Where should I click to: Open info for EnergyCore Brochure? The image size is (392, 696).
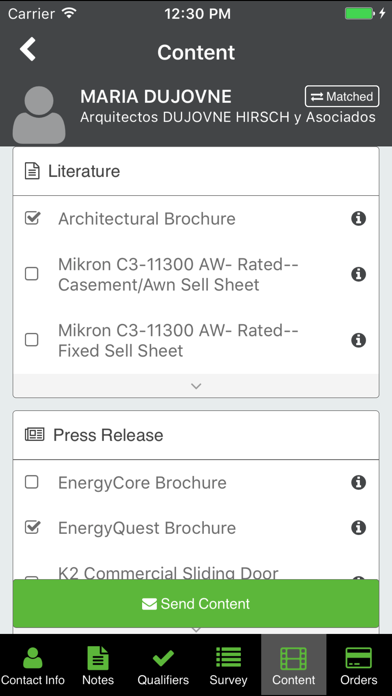(358, 482)
